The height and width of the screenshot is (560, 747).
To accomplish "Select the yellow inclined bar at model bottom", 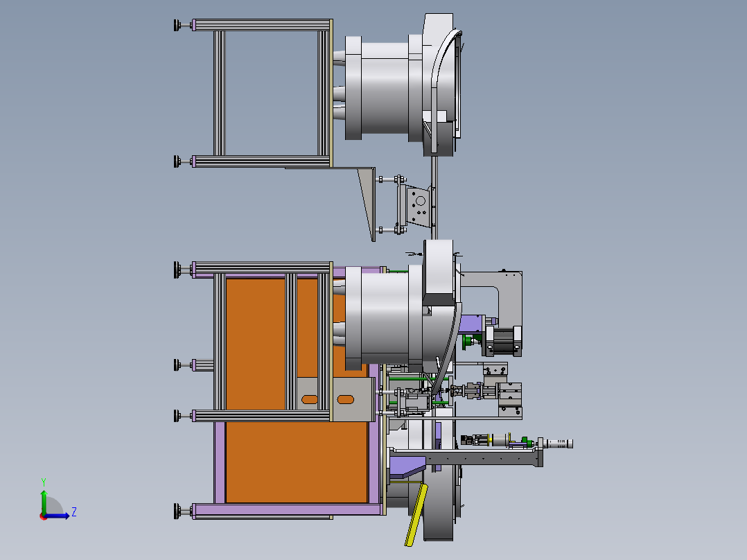I will (x=416, y=515).
